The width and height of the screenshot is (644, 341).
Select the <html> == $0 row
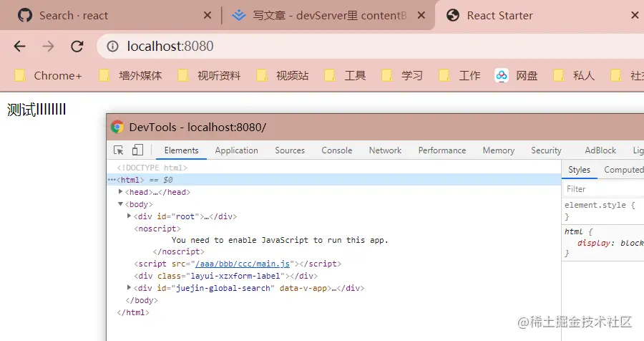[334, 180]
